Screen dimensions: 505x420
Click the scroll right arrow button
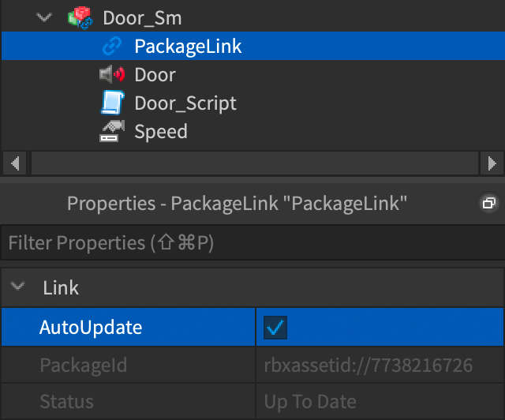tap(492, 163)
